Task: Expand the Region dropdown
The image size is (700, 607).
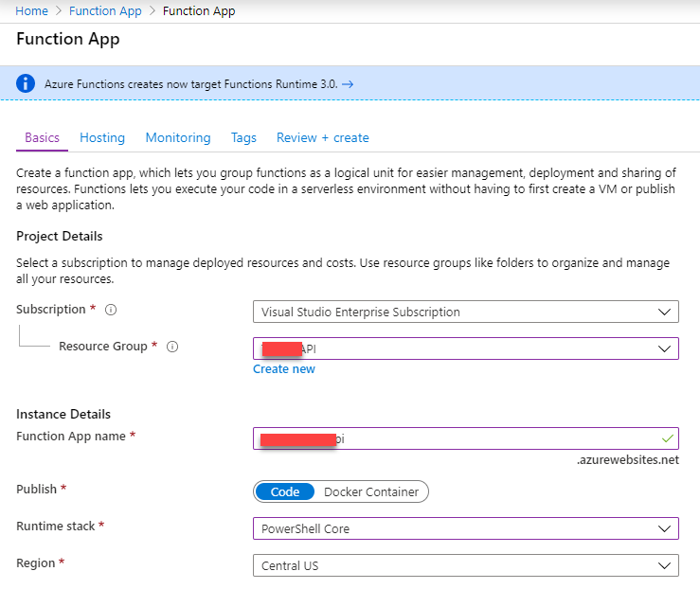Action: click(x=465, y=565)
